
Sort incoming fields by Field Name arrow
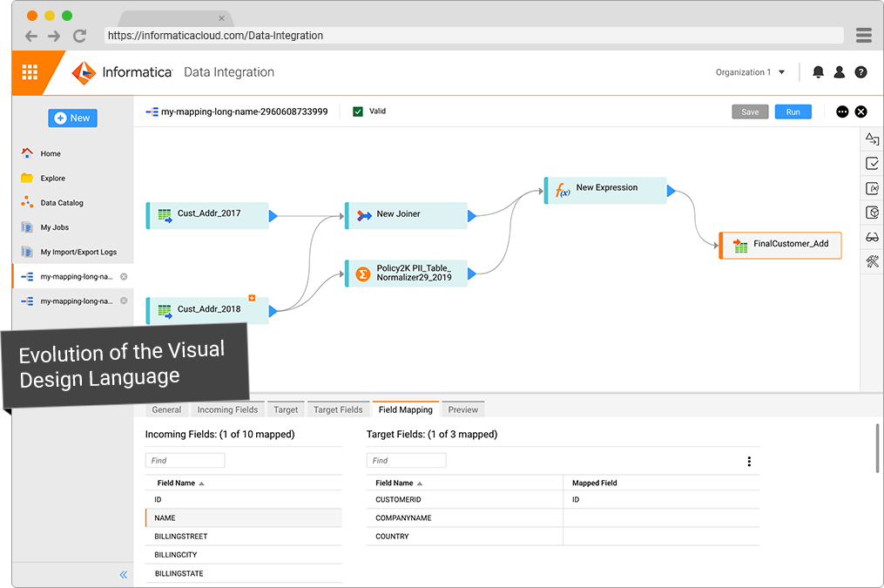(x=201, y=483)
